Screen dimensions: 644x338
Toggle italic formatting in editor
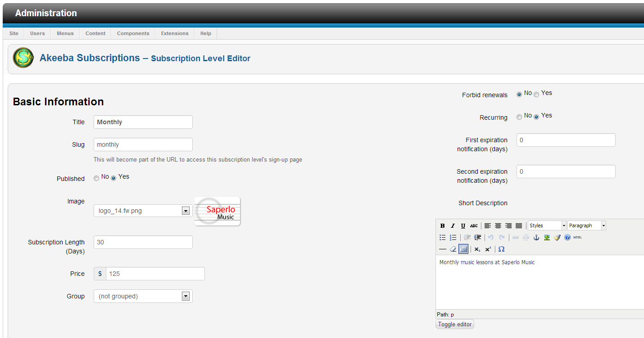click(x=453, y=225)
